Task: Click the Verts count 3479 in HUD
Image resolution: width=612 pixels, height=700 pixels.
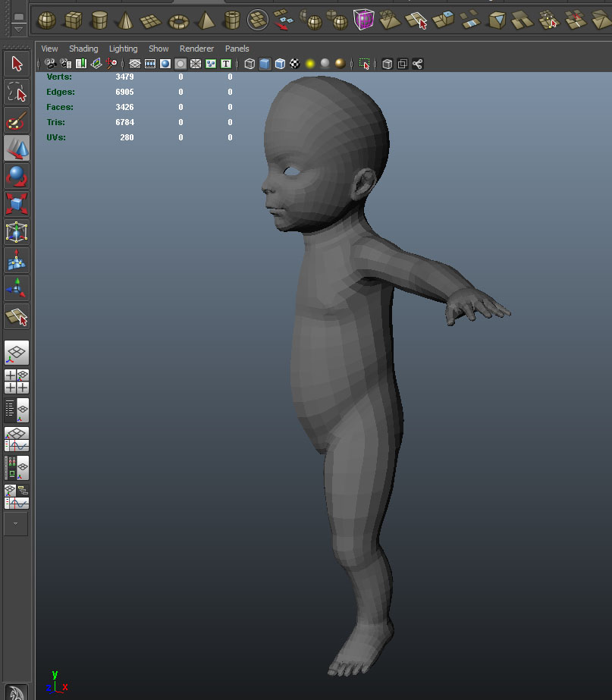Action: click(124, 77)
